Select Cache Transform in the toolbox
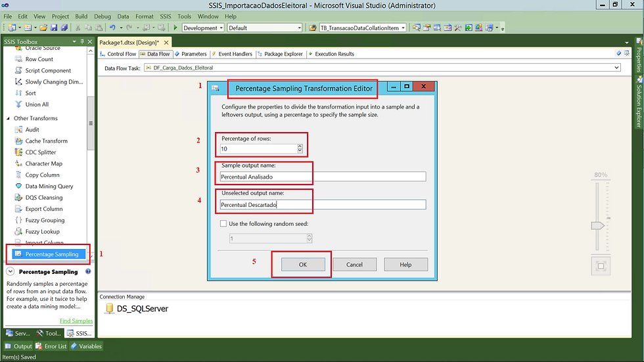The image size is (644, 362). tap(47, 141)
